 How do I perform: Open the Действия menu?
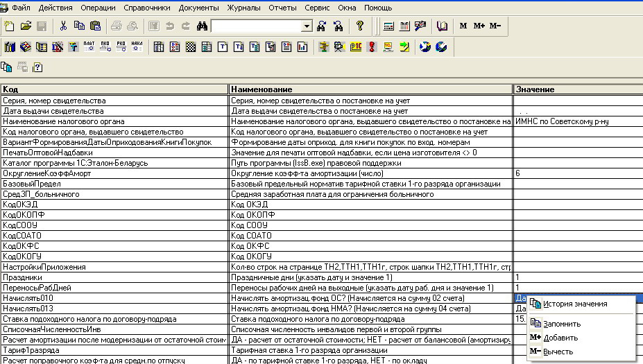tap(55, 8)
